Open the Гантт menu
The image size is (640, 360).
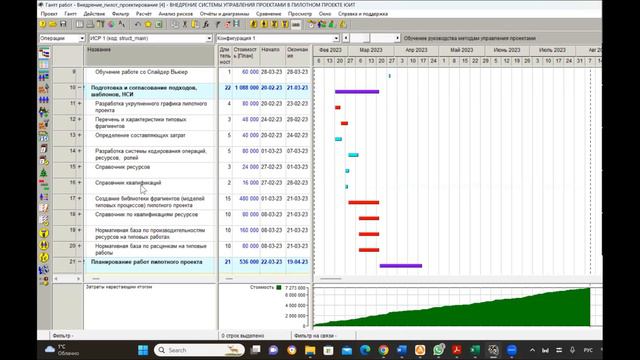click(x=70, y=14)
